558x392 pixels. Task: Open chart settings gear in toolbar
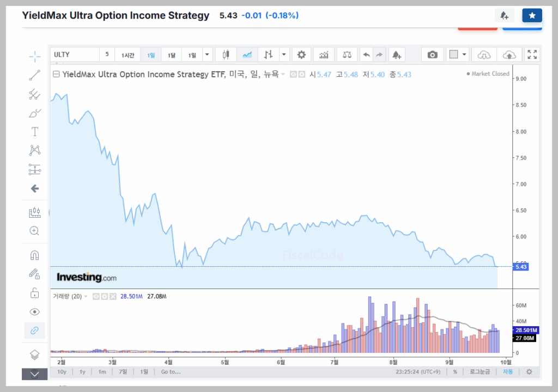tap(301, 54)
